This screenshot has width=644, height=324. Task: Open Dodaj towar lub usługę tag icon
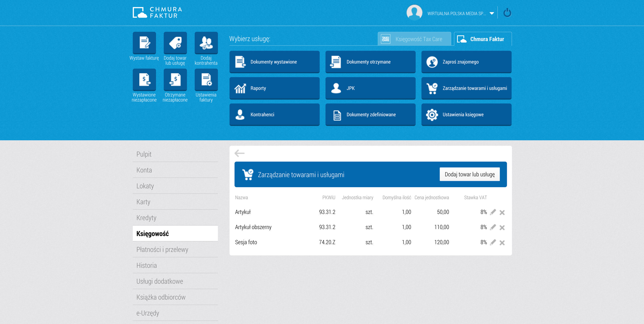click(x=175, y=43)
